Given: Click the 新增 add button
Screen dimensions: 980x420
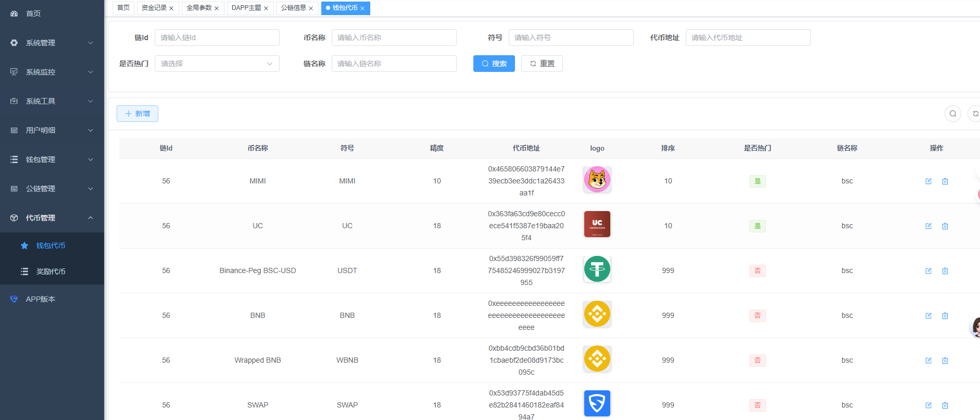Looking at the screenshot, I should (x=137, y=114).
